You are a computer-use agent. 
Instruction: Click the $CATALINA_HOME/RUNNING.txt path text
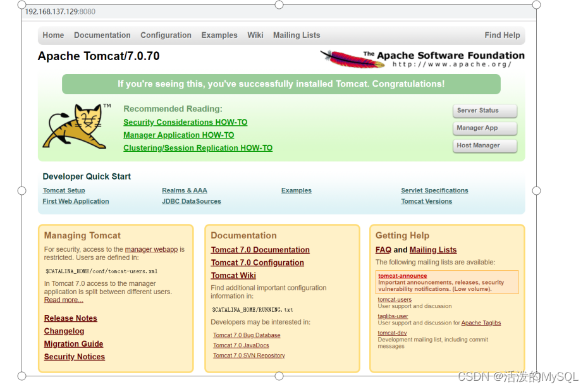[253, 310]
